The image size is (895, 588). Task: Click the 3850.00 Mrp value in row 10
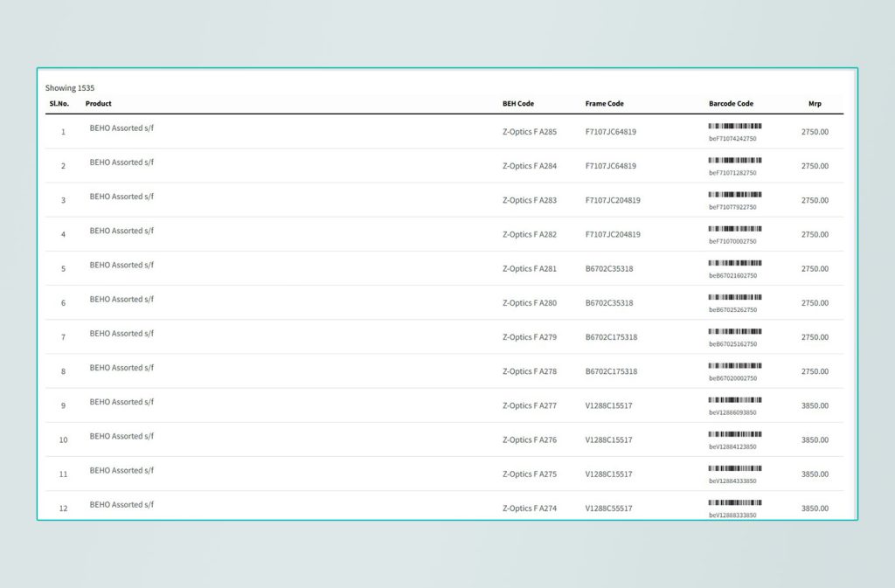815,440
